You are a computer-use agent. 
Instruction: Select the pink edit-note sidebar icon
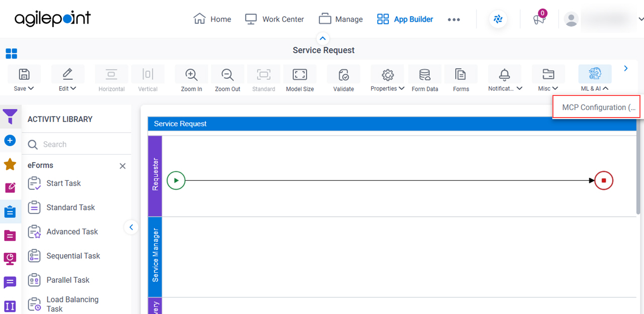click(x=10, y=188)
